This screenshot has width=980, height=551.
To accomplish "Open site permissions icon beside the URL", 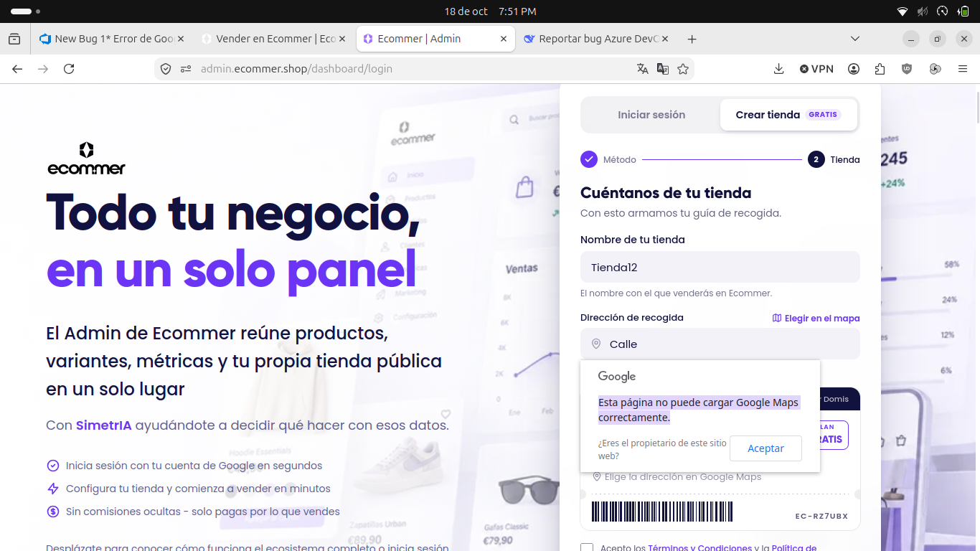I will pos(186,69).
